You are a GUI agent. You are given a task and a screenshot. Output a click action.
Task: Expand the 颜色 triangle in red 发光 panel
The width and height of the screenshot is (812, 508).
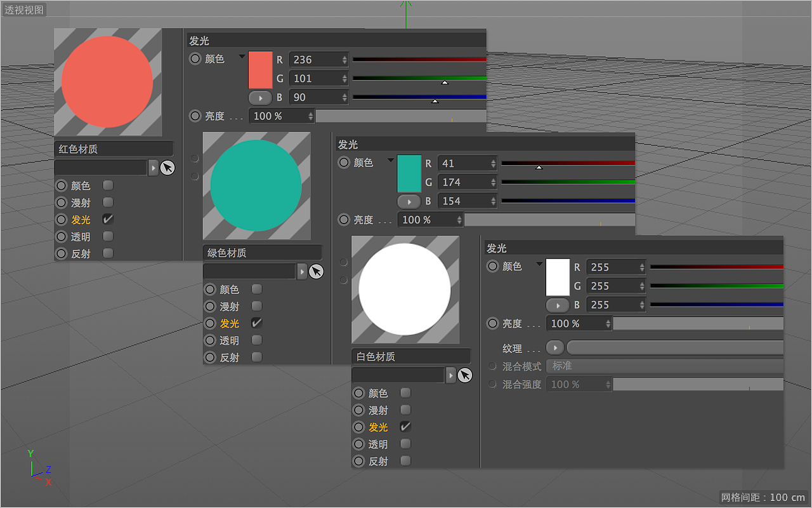click(242, 57)
